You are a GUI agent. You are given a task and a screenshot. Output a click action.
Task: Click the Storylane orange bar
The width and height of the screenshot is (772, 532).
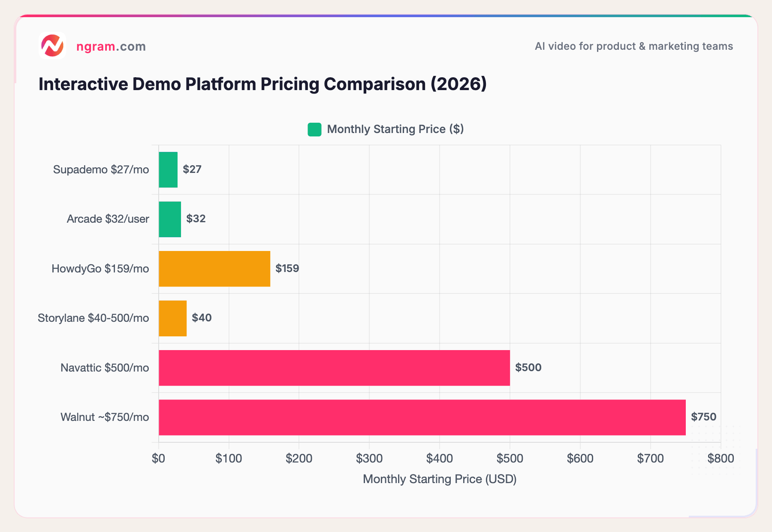[x=172, y=318]
